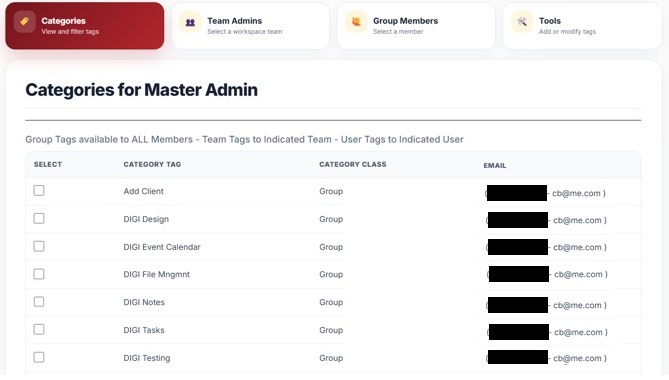
Task: Click the 'DIGI Design' tag name
Action: (x=146, y=219)
